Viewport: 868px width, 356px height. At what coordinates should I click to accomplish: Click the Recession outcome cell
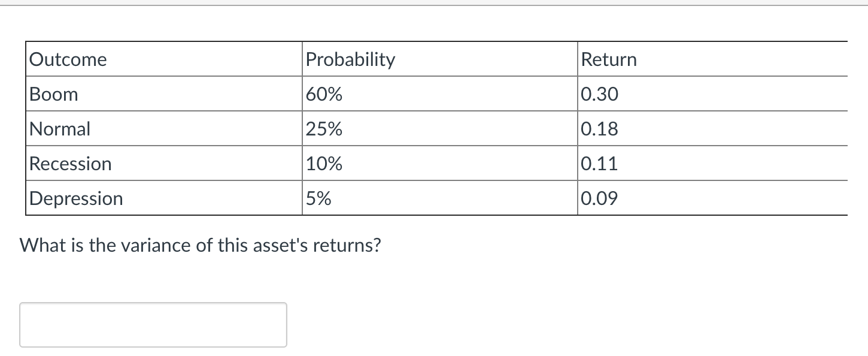tap(70, 163)
